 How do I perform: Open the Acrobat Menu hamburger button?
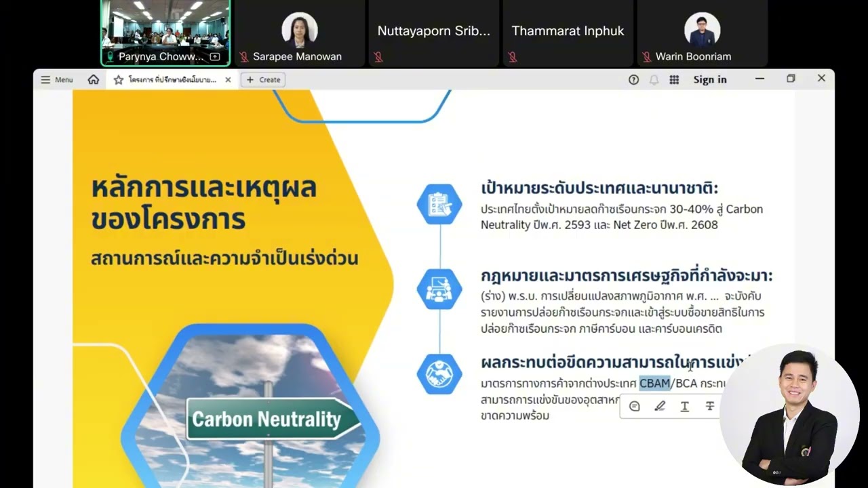(x=56, y=79)
